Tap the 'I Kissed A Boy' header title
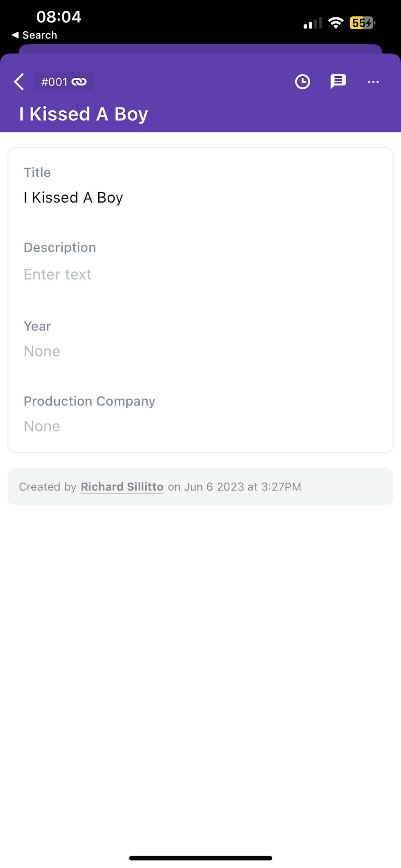401x868 pixels. coord(83,114)
